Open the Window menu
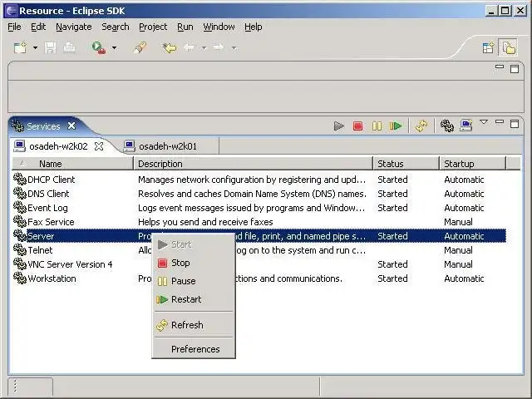This screenshot has width=532, height=399. (219, 27)
